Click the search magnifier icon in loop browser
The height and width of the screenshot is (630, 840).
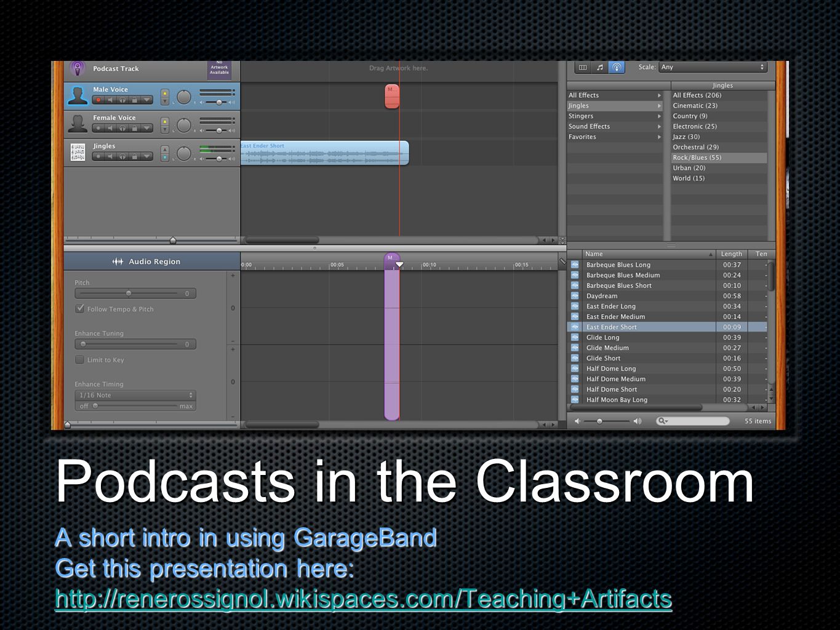[662, 421]
